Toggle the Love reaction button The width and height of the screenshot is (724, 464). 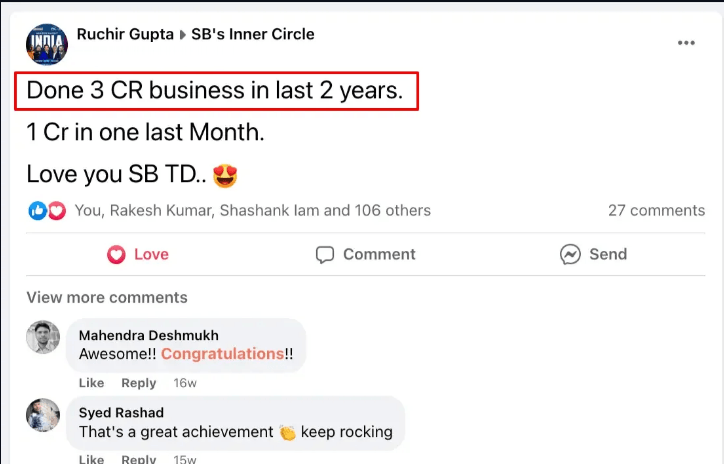tap(138, 254)
